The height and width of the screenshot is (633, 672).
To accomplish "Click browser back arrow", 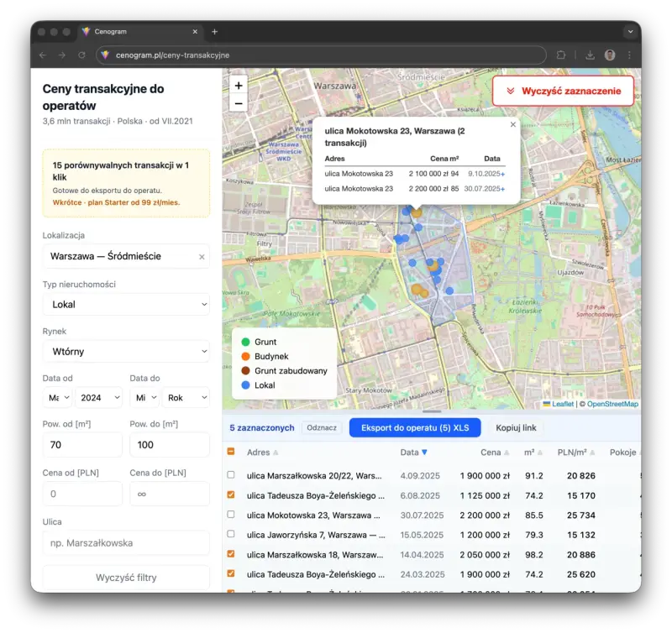I will point(43,55).
